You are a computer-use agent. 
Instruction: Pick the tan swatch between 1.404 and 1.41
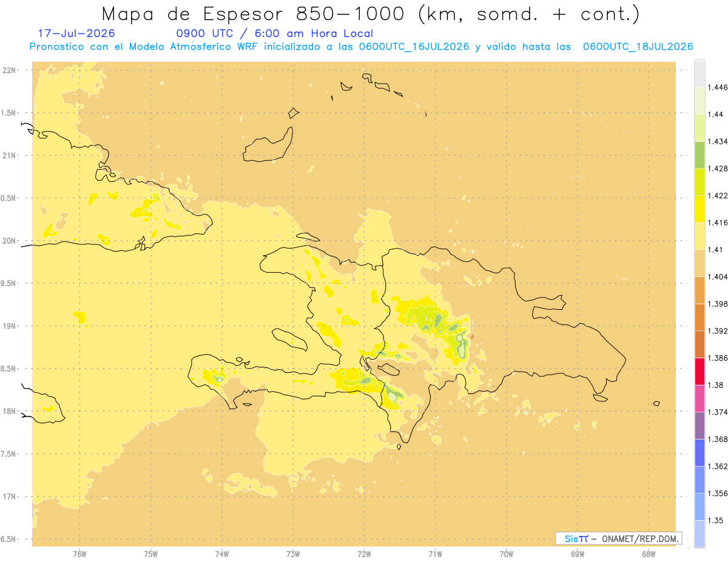click(700, 263)
